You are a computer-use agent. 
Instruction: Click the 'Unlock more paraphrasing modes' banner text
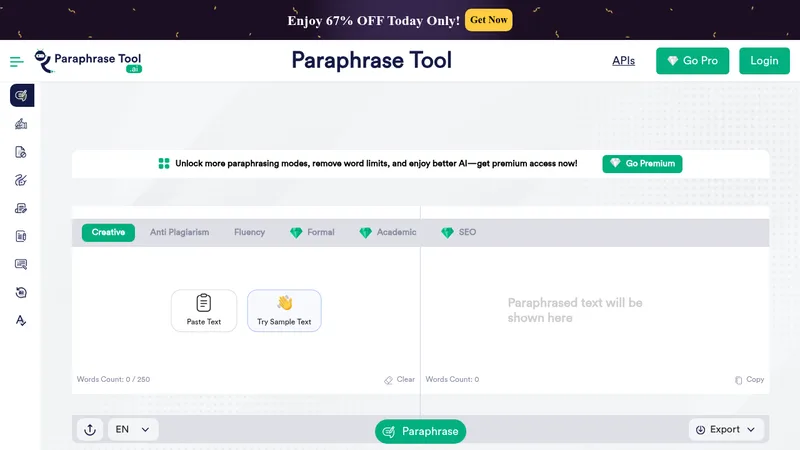(376, 164)
